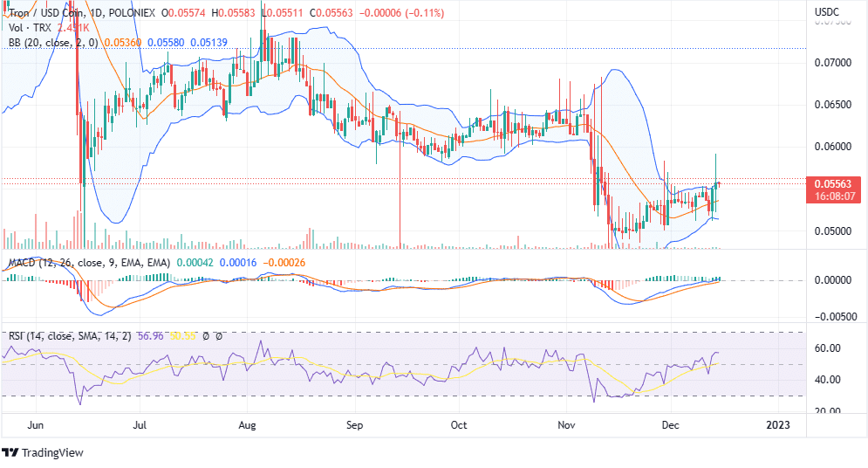
Task: Click the open value O0.05574
Action: [x=182, y=12]
